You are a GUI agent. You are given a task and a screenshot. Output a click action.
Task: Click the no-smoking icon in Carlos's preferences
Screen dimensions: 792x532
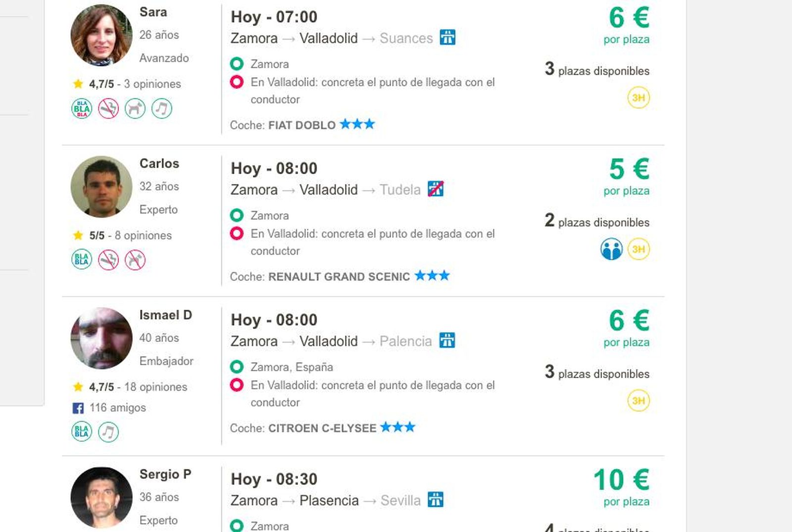[x=108, y=259]
